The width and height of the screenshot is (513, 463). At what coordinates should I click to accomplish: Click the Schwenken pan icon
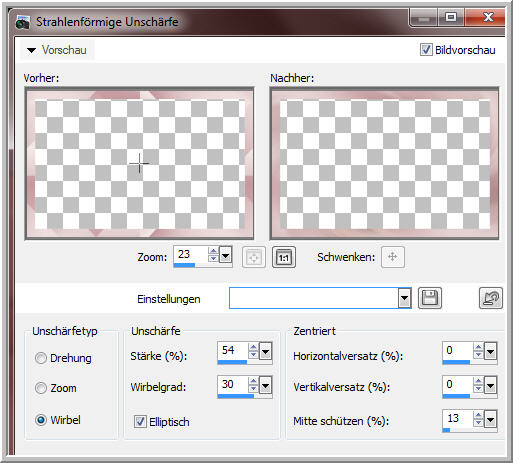(x=393, y=257)
